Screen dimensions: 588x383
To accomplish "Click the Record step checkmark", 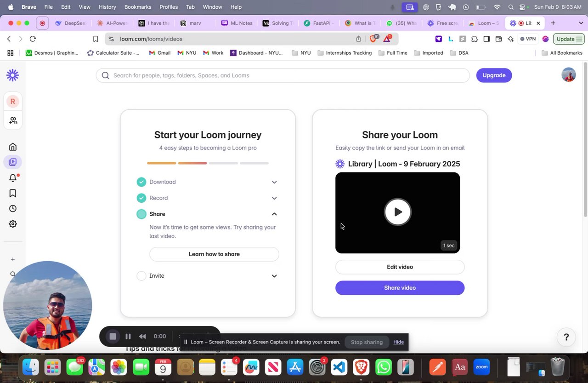I will click(x=141, y=198).
